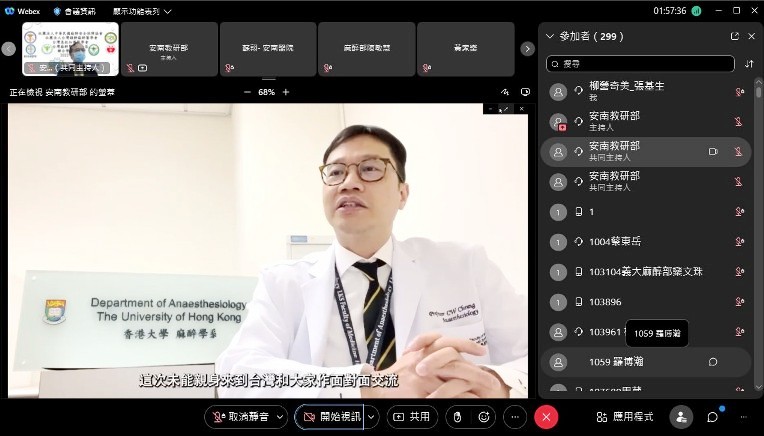Open the 應用程式 apps button

tap(625, 417)
